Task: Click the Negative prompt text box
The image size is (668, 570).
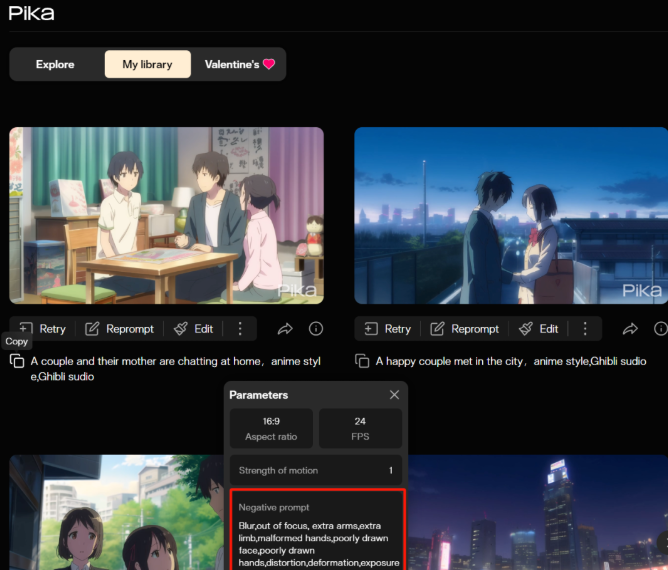Action: (318, 530)
